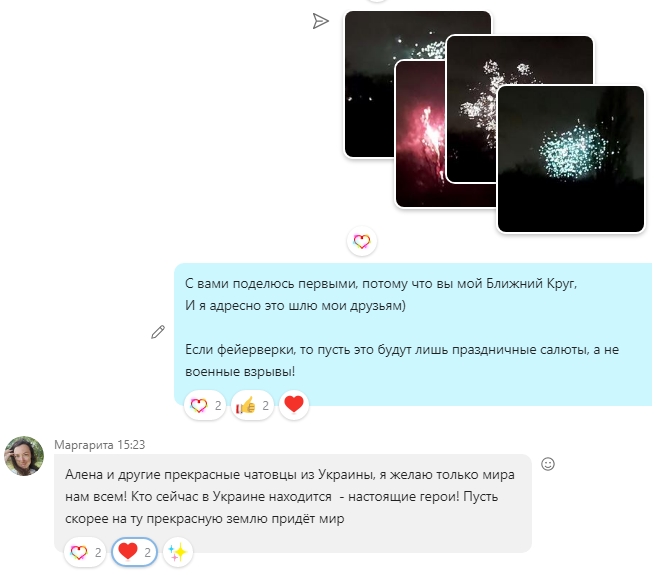Toggle the red heart reaction on blue message
This screenshot has width=662, height=575.
pos(294,404)
